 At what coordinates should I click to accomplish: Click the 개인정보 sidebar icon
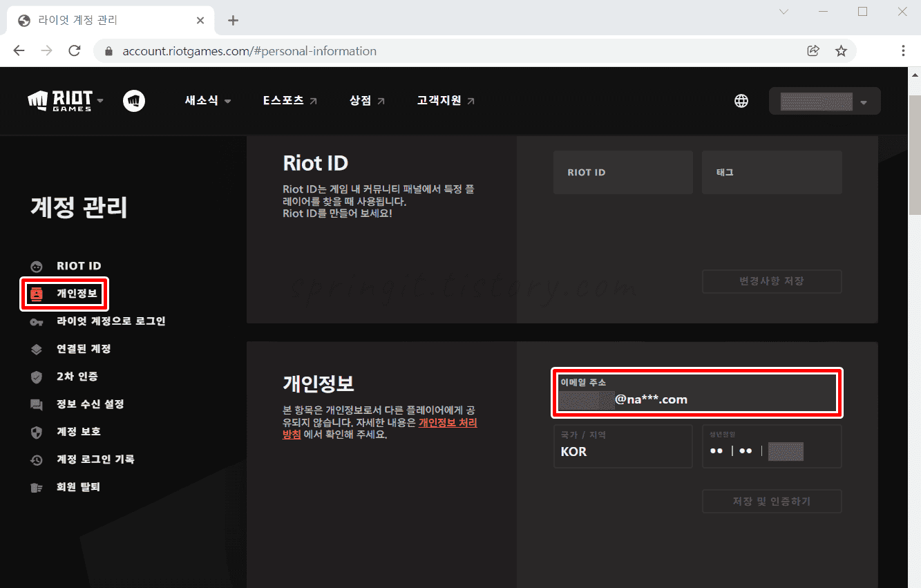[37, 294]
